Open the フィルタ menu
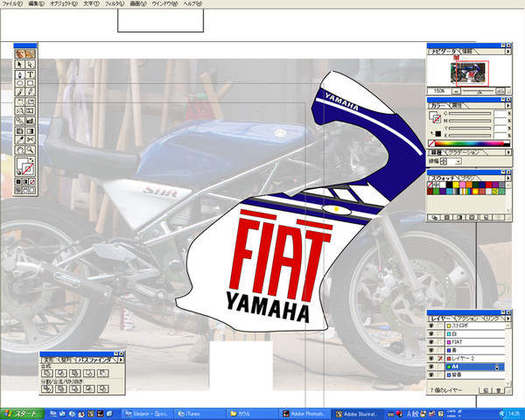 tap(114, 3)
